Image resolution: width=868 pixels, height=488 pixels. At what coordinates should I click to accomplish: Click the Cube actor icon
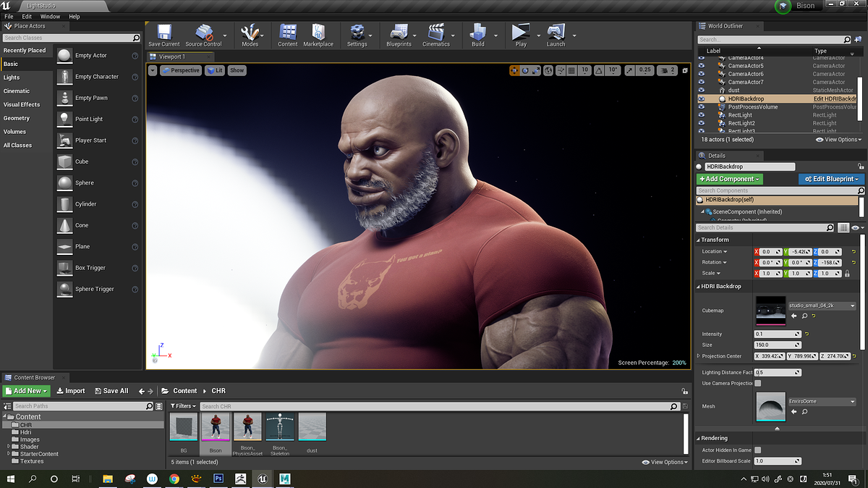[x=64, y=161]
